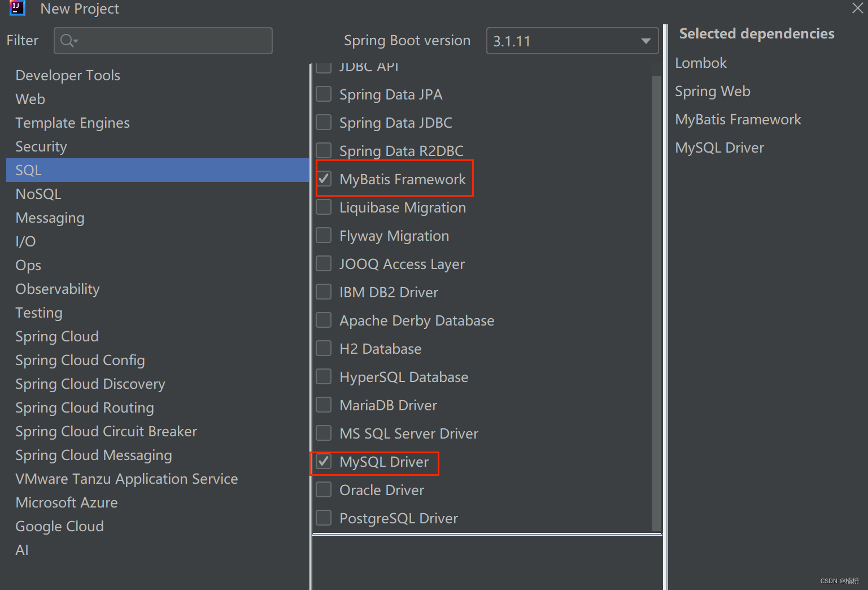Open the Spring Boot version dropdown
868x590 pixels.
(572, 41)
